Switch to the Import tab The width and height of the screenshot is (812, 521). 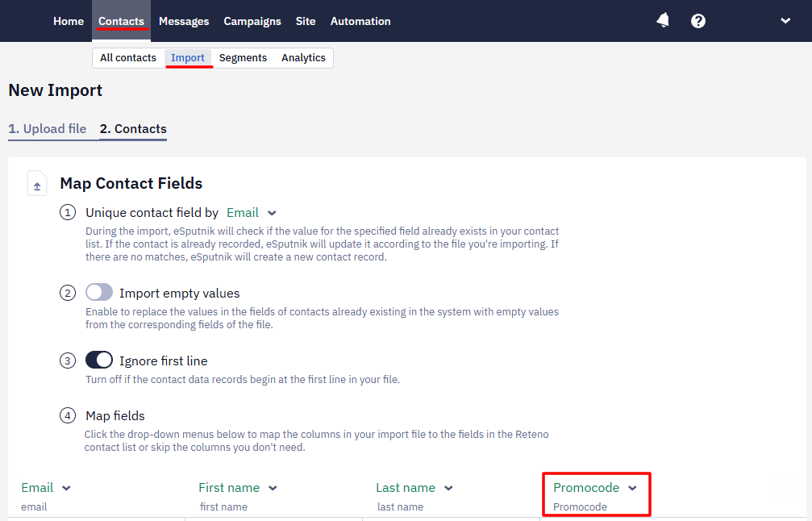coord(187,57)
